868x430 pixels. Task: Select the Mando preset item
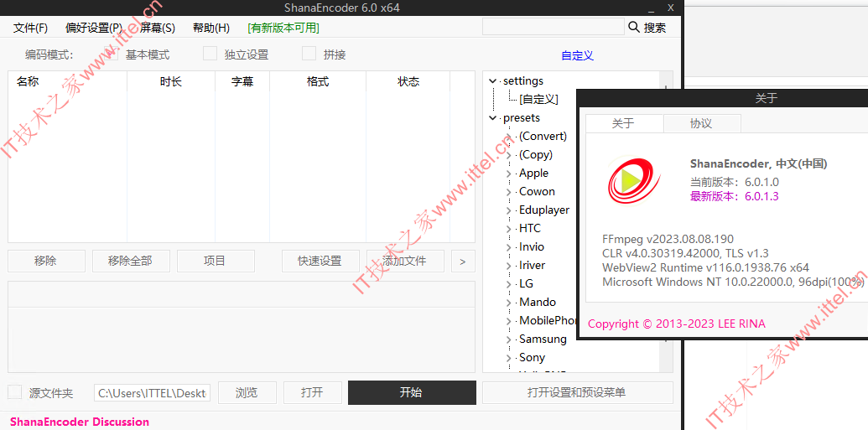pos(538,302)
